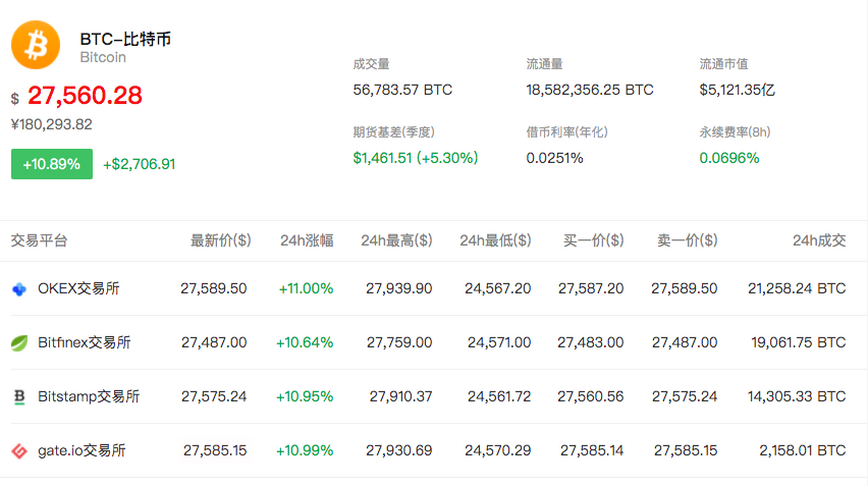Click the Bitstamp B logo icon
Viewport: 868px width, 486px height.
point(19,397)
